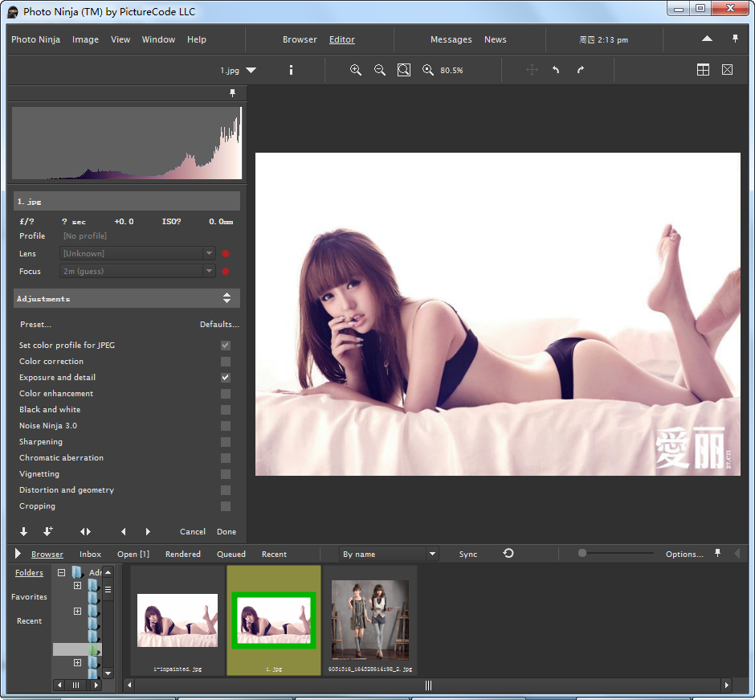This screenshot has height=700, width=755.
Task: Click the rotate left arrow icon
Action: click(x=556, y=71)
